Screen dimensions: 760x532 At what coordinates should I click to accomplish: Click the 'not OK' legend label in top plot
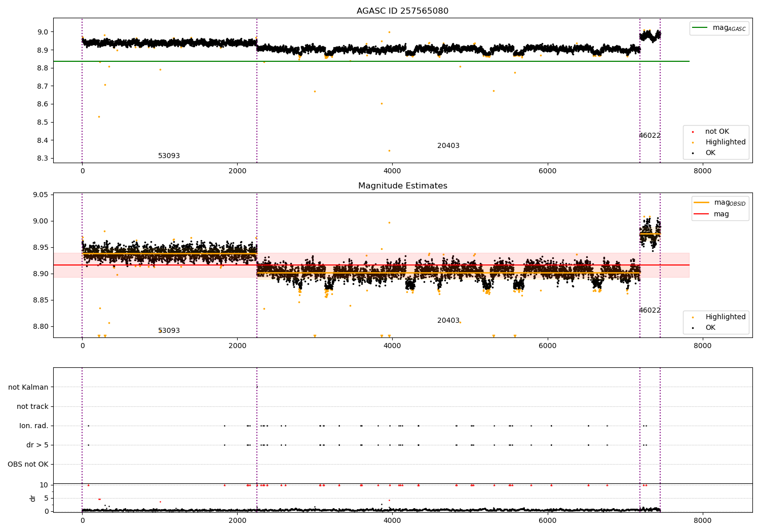tap(717, 131)
